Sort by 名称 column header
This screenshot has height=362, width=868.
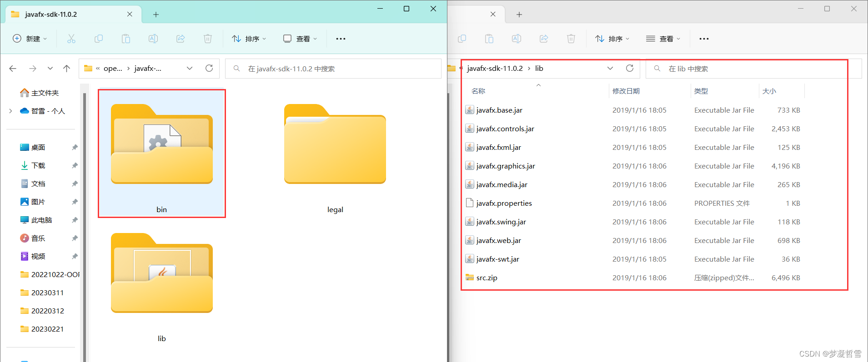[478, 91]
